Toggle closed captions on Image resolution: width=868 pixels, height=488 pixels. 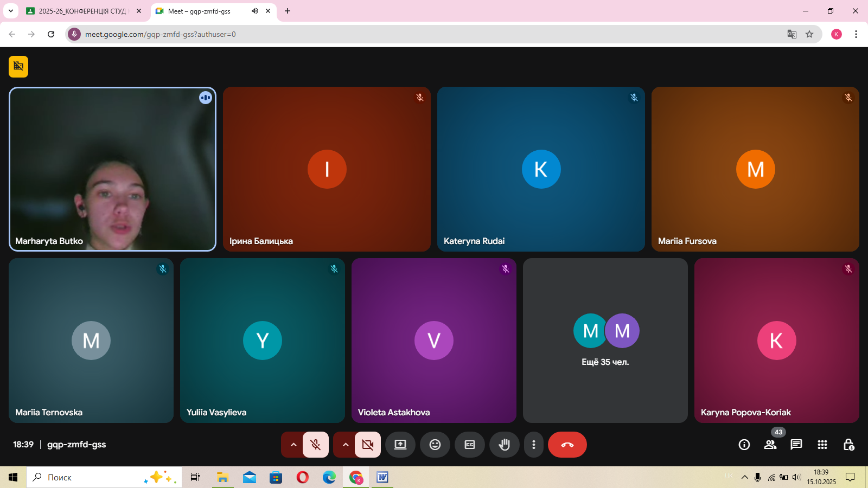tap(470, 445)
